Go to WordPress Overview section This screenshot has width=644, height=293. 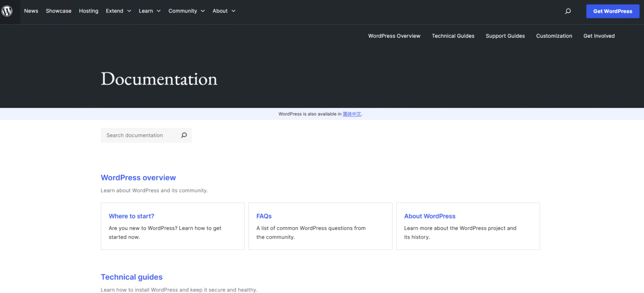(394, 36)
